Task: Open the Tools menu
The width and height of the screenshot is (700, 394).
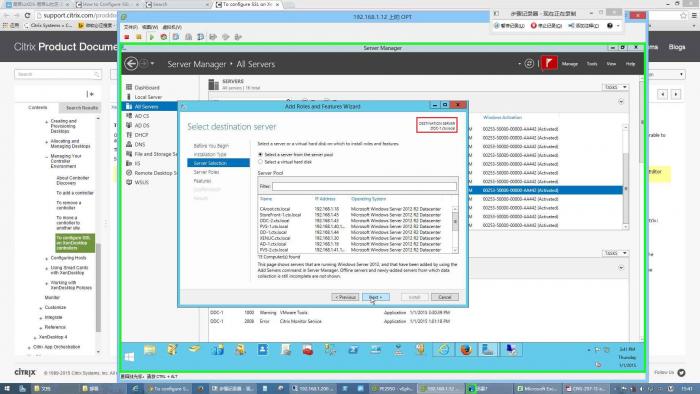Action: (592, 64)
